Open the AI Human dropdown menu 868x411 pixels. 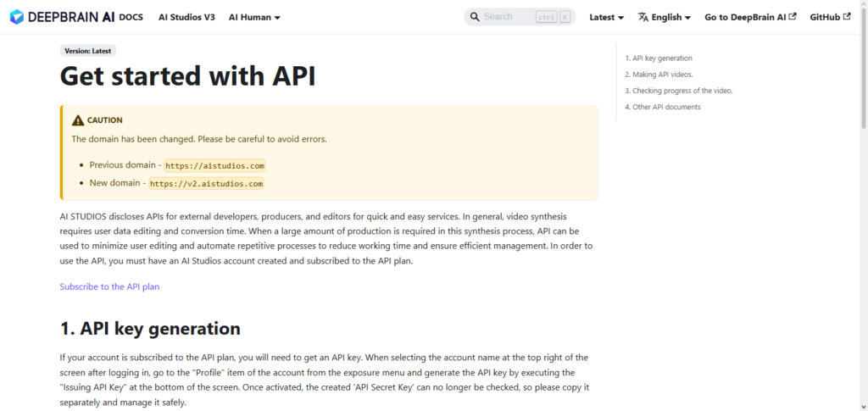point(254,17)
